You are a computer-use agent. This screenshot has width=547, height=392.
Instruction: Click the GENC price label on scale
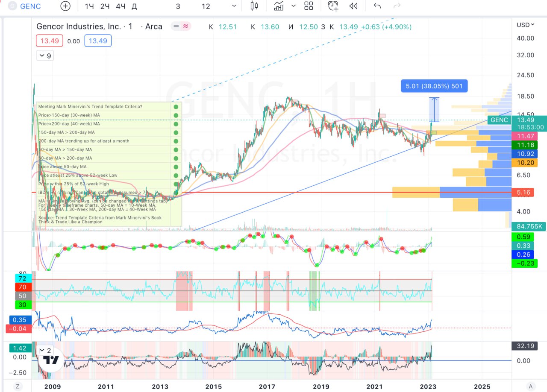(499, 120)
